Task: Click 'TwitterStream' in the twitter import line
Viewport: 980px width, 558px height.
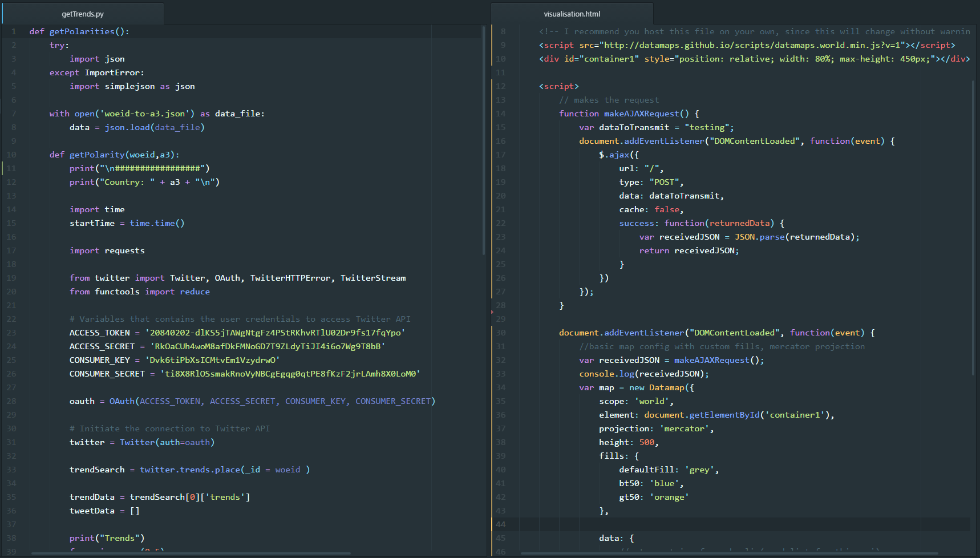Action: click(373, 278)
